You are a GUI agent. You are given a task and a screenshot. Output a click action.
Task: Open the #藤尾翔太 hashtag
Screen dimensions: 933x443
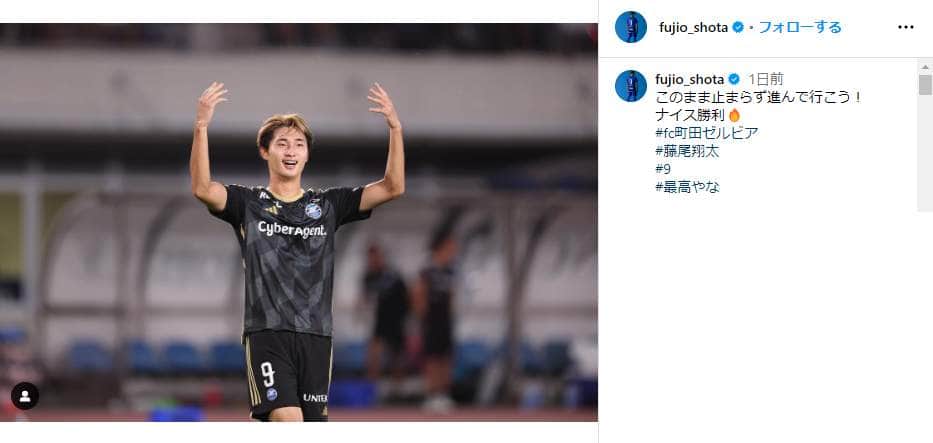687,151
